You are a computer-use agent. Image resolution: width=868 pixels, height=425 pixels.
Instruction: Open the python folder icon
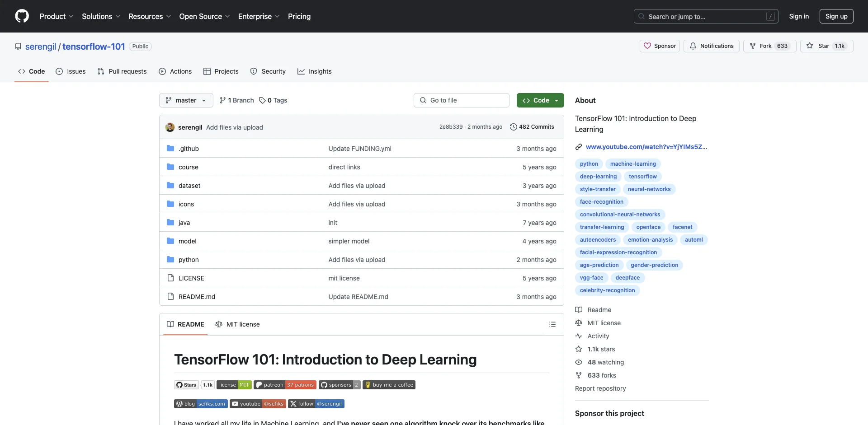pos(170,260)
